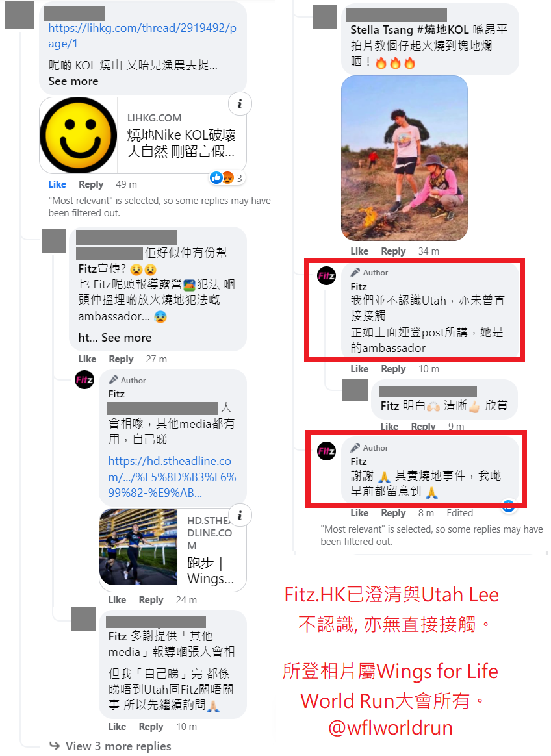Click Edited label on Fitz 8 m reply
The image size is (551, 756).
pyautogui.click(x=459, y=513)
